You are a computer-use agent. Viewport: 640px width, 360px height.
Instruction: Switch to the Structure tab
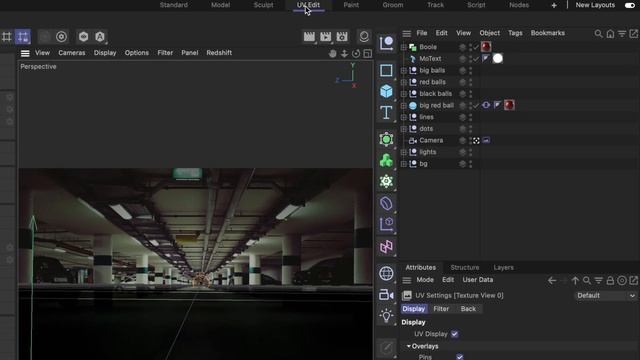[464, 267]
